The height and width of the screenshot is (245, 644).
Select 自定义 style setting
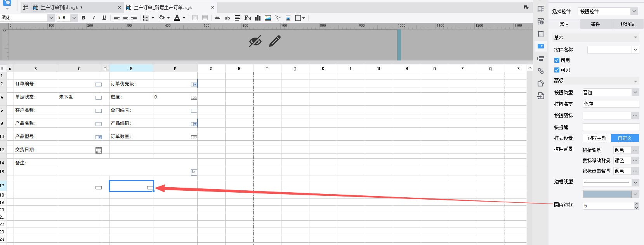point(625,138)
